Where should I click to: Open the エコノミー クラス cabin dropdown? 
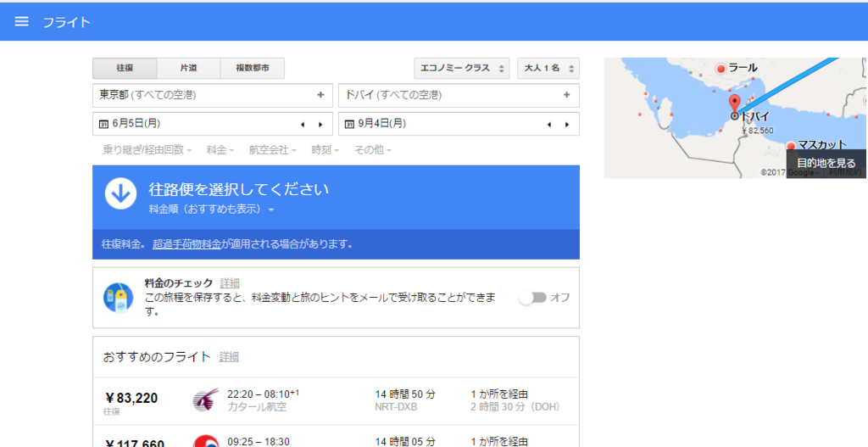(x=462, y=68)
